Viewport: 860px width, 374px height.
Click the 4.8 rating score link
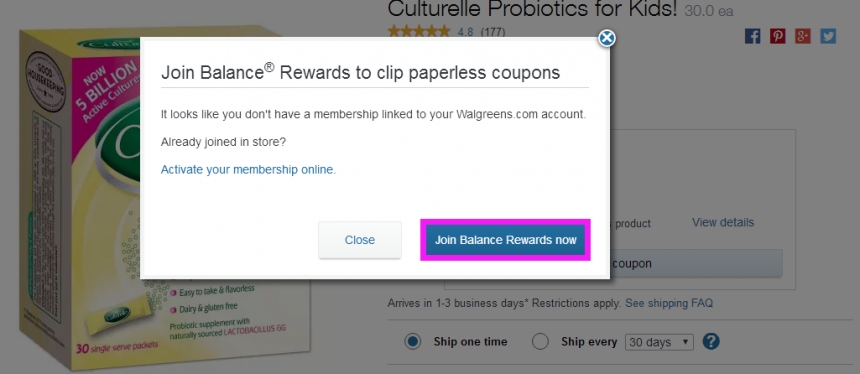465,32
